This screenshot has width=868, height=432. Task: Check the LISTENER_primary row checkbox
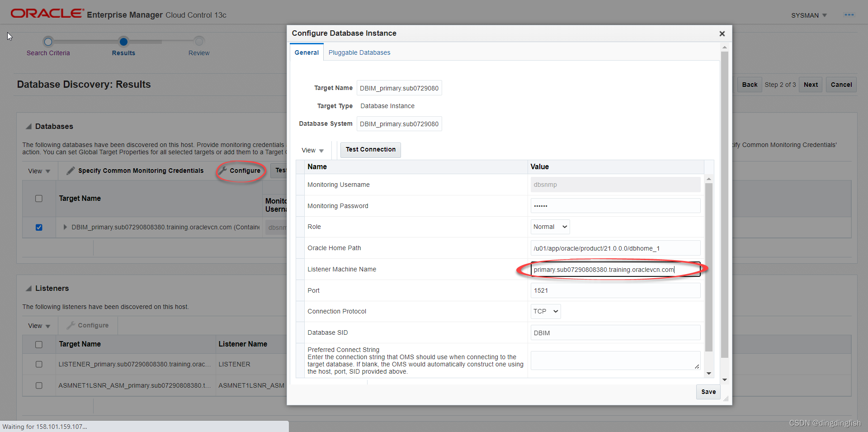tap(39, 364)
